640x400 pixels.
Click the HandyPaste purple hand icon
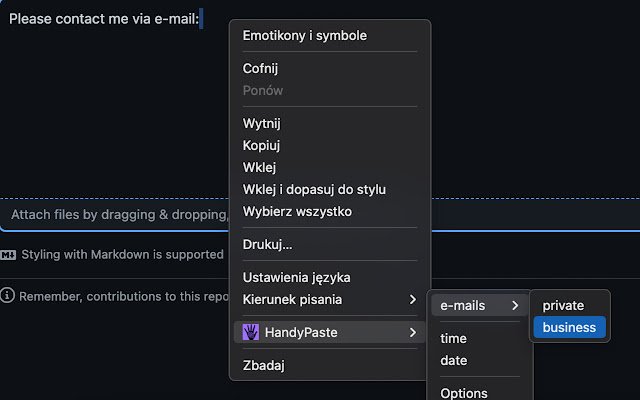pyautogui.click(x=251, y=332)
